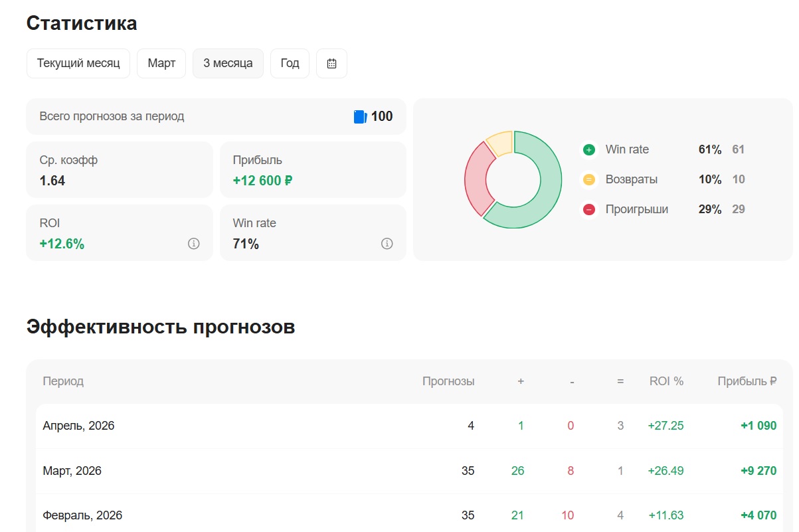
Task: Click the +4 070 profit value
Action: point(758,515)
